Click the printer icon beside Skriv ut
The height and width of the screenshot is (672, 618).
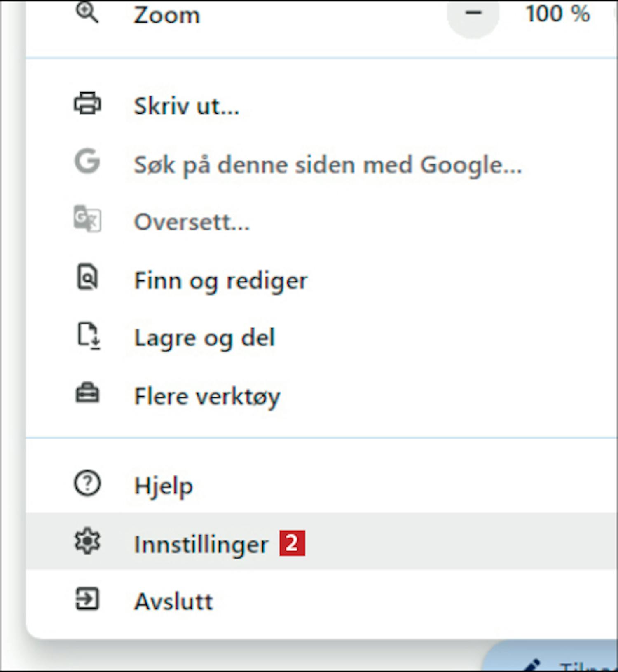[87, 103]
